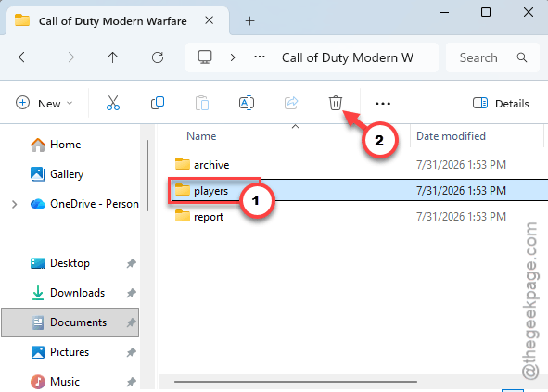The width and height of the screenshot is (548, 392).
Task: Select the archive folder name
Action: coord(211,165)
